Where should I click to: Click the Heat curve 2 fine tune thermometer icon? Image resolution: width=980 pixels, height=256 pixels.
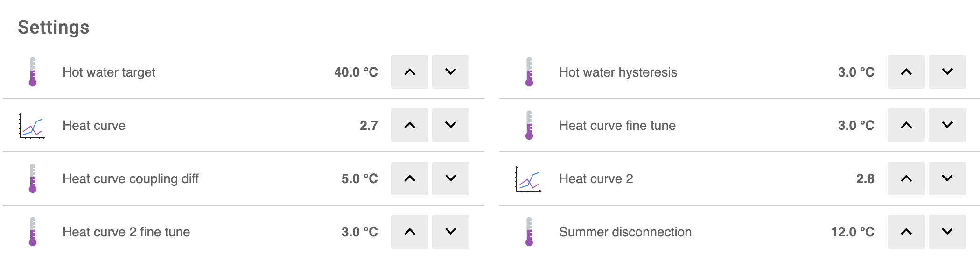click(x=33, y=232)
